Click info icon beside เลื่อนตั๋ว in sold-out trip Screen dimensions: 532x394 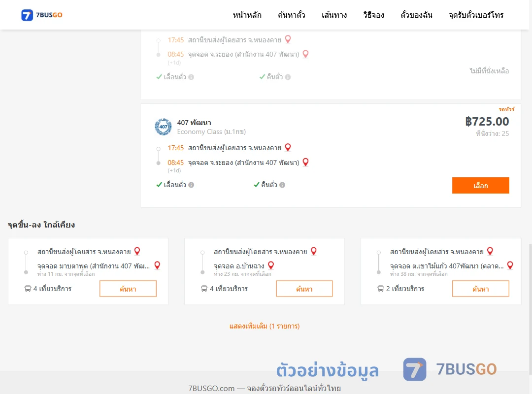[x=191, y=77]
